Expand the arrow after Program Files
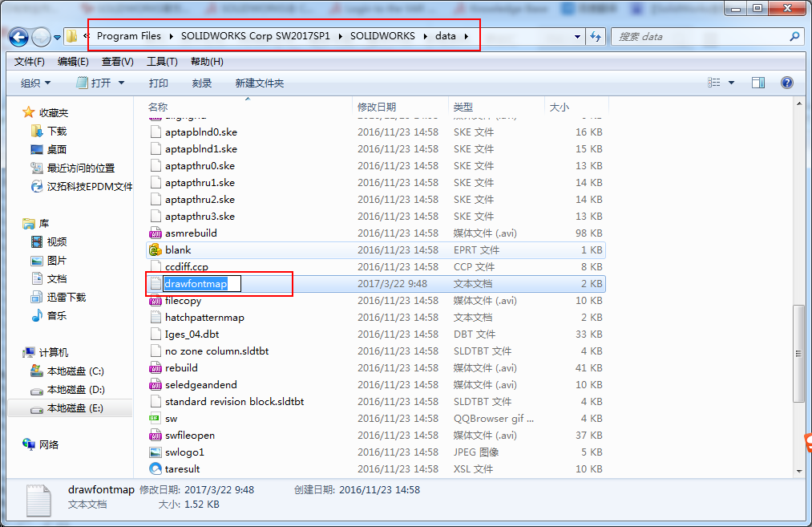812x527 pixels. click(x=172, y=36)
